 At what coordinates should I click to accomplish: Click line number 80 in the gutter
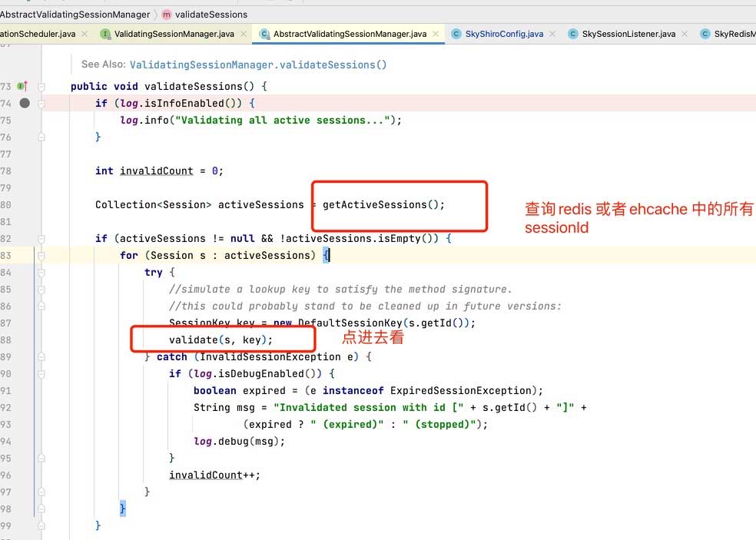5,204
